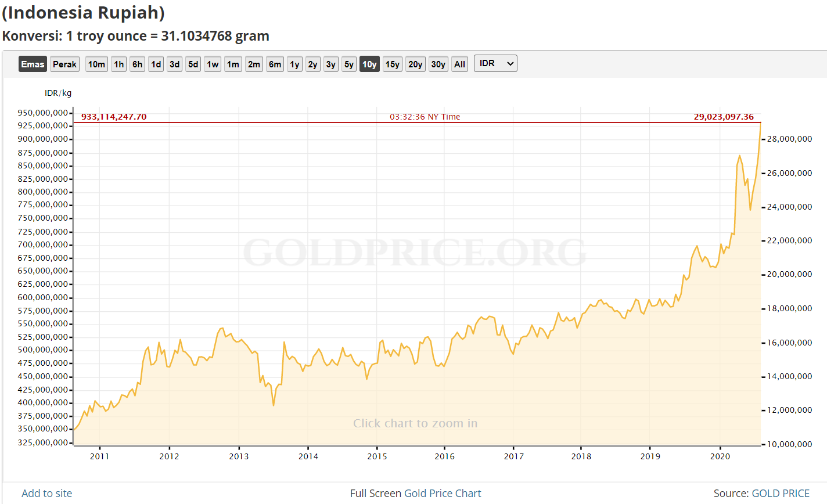Viewport: 827px width, 504px height.
Task: Show the 30y price history
Action: point(438,64)
